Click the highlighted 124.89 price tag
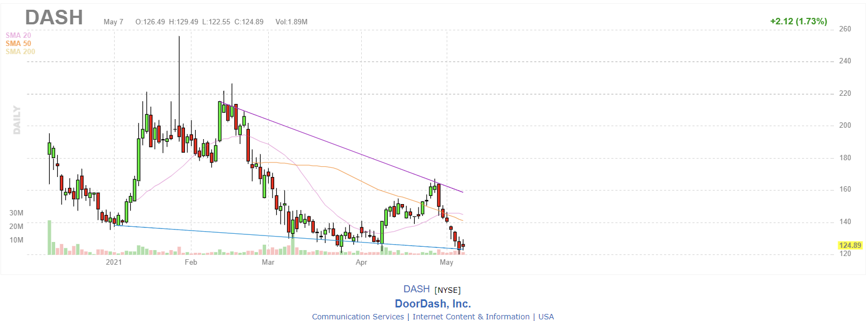The height and width of the screenshot is (321, 868). 850,245
